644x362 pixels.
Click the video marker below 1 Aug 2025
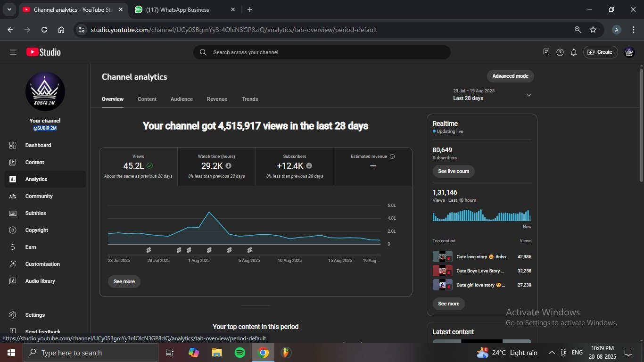point(189,250)
